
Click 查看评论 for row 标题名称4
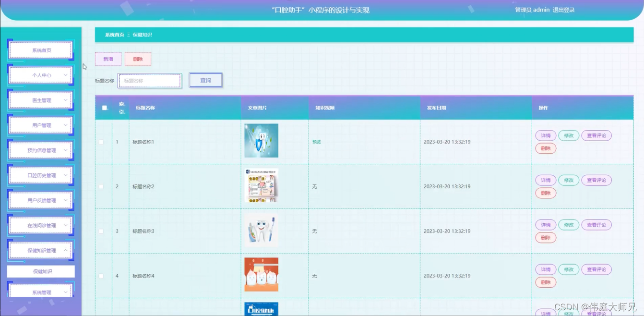(596, 269)
